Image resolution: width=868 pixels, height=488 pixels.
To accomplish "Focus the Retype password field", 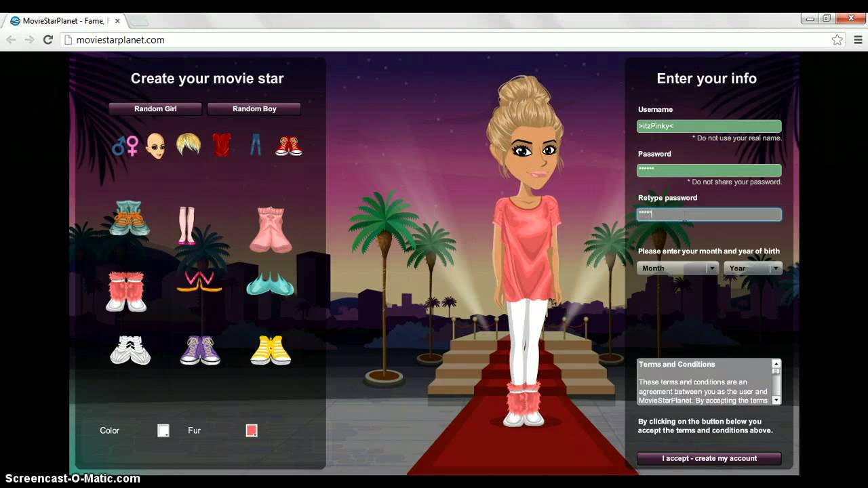I will 709,214.
